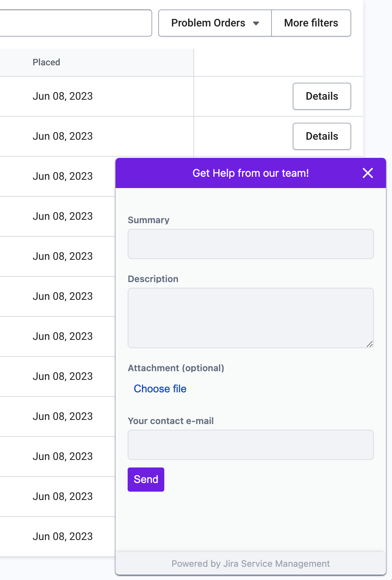The width and height of the screenshot is (392, 580).
Task: Open Details for the first order row
Action: tap(322, 96)
